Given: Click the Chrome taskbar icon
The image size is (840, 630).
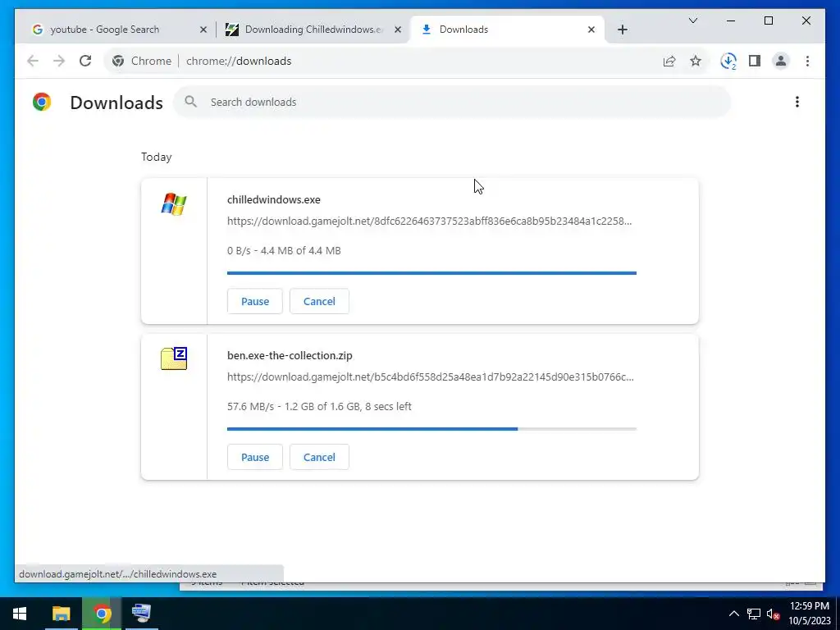Looking at the screenshot, I should click(x=102, y=614).
